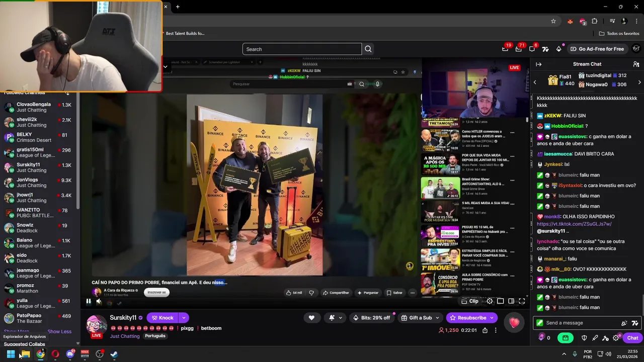Collapse Stream Chat with arrow icon
Image resolution: width=644 pixels, height=362 pixels.
click(x=538, y=64)
